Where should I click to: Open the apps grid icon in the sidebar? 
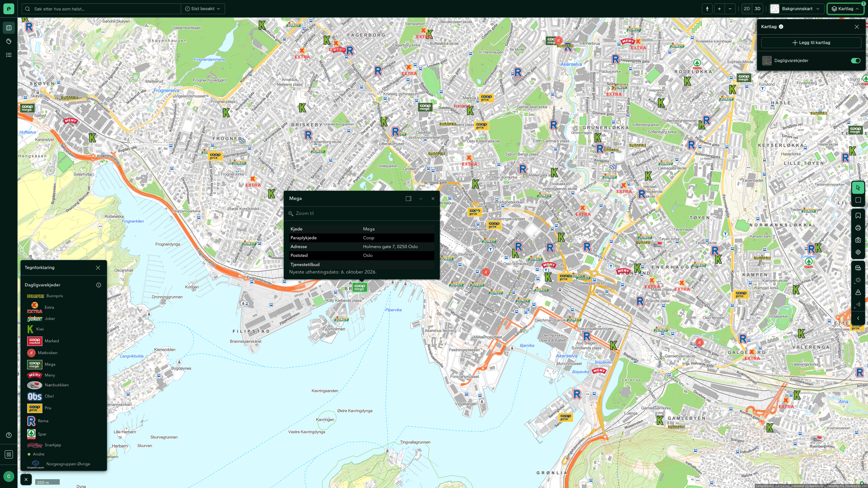[9, 454]
